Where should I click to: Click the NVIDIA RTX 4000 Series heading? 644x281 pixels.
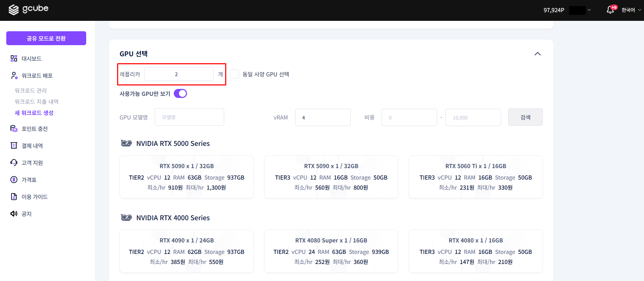[173, 218]
